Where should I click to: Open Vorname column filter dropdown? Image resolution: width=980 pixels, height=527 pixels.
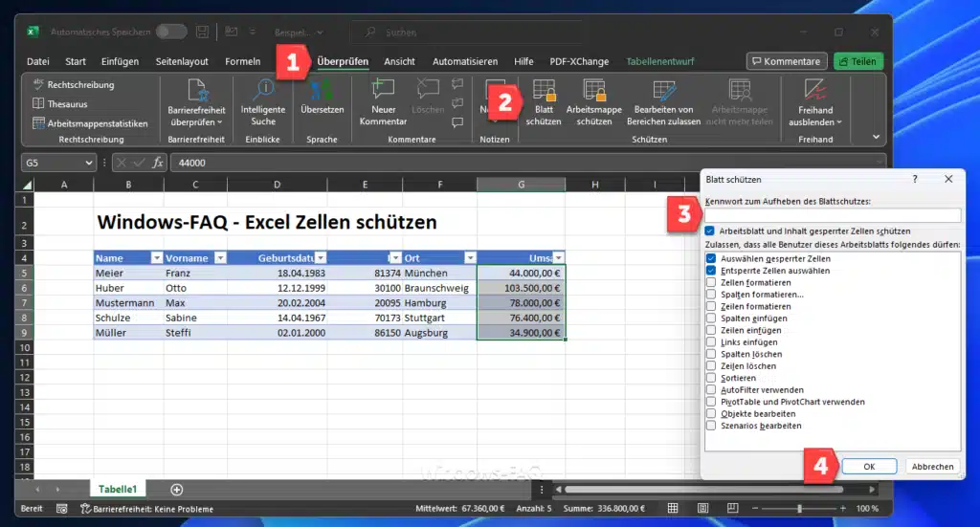[x=221, y=258]
